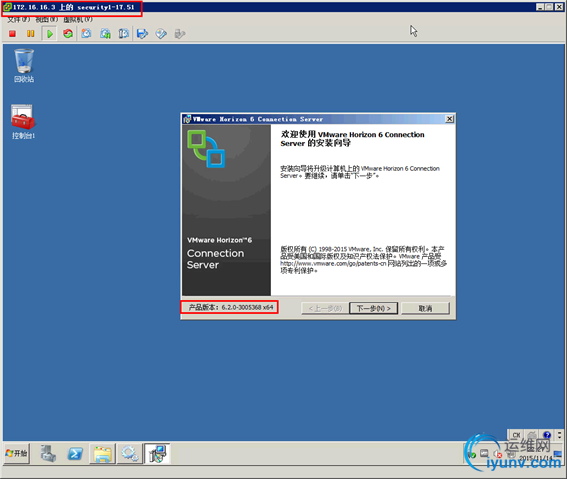
Task: Open the 虚拟机 menu
Action: click(78, 20)
